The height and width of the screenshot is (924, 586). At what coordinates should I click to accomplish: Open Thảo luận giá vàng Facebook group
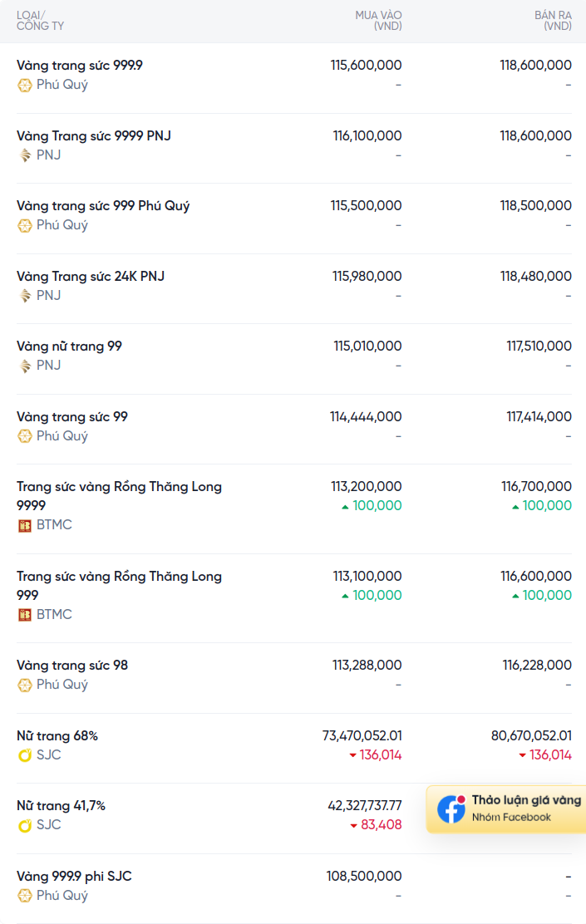[x=525, y=800]
